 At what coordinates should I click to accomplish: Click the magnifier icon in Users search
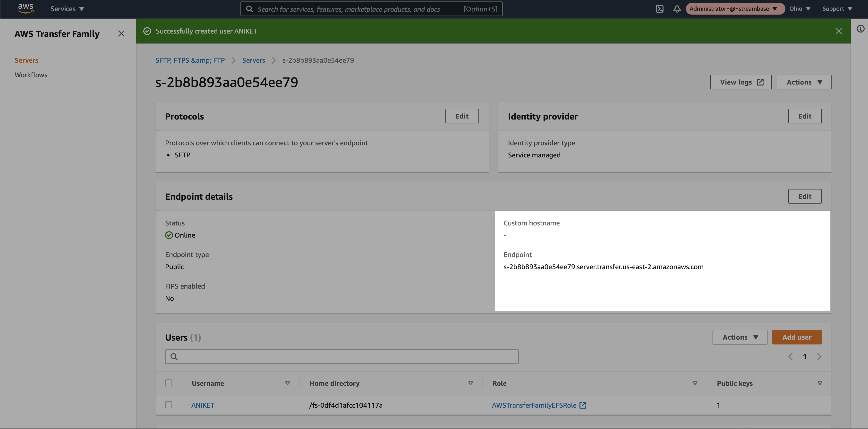174,357
